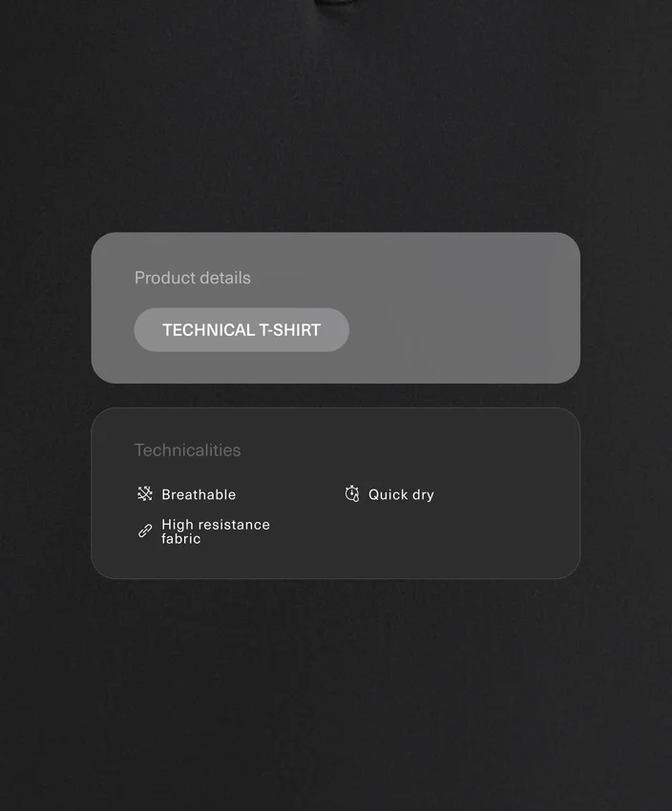Click the Quick dry stopwatch icon
Screen dimensions: 672x811
[x=352, y=494]
